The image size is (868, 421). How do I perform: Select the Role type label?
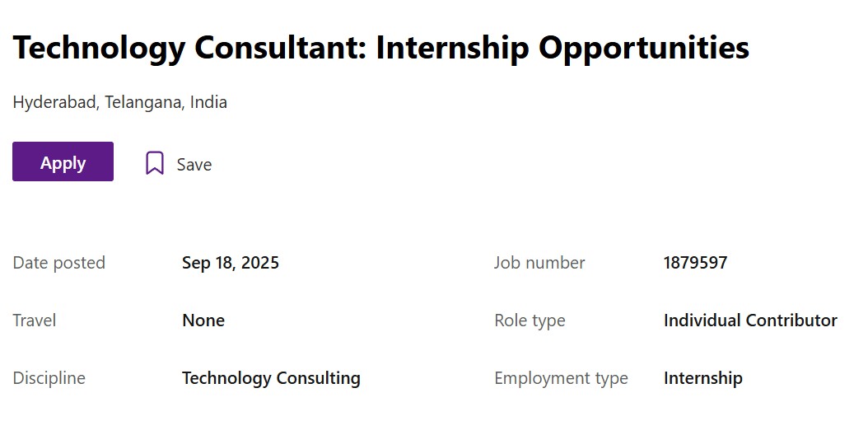530,320
